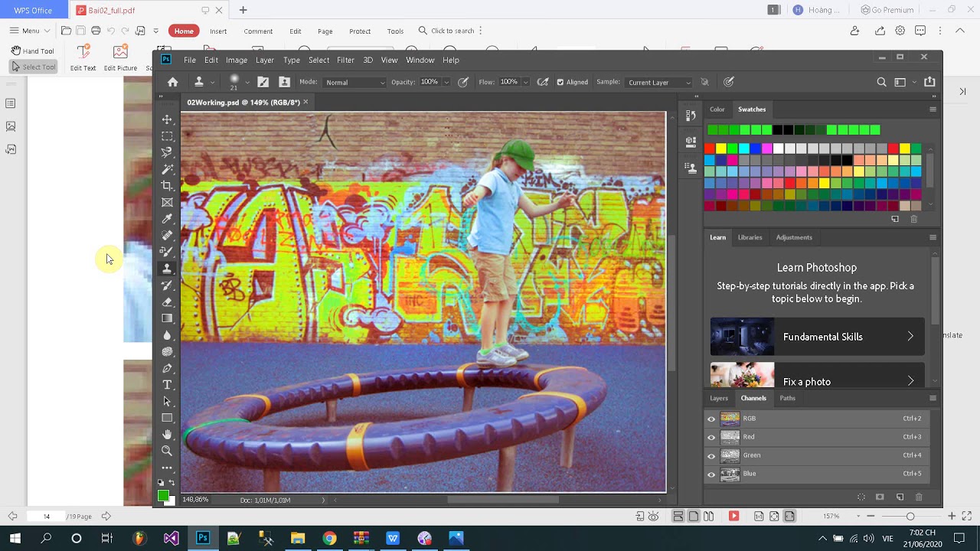
Task: Expand the Fundamental Skills tutorial chevron
Action: pyautogui.click(x=910, y=337)
